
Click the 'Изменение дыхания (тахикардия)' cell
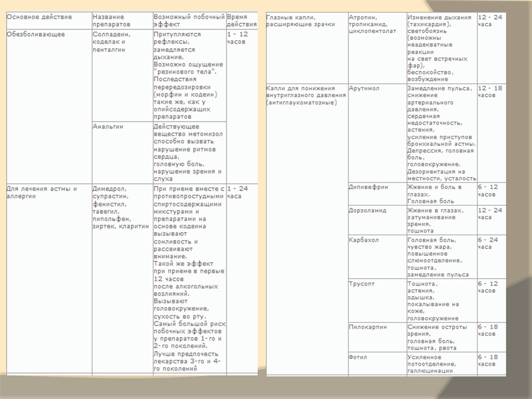442,48
